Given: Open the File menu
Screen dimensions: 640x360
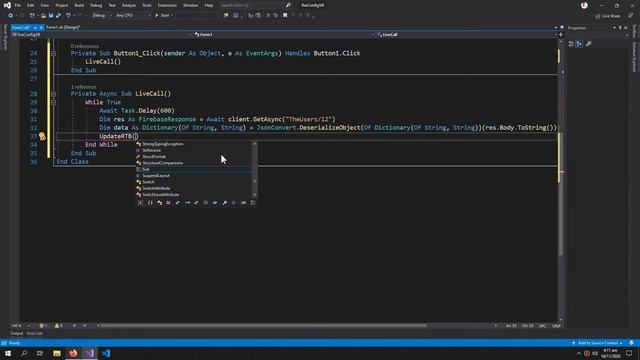Looking at the screenshot, I should 18,5.
